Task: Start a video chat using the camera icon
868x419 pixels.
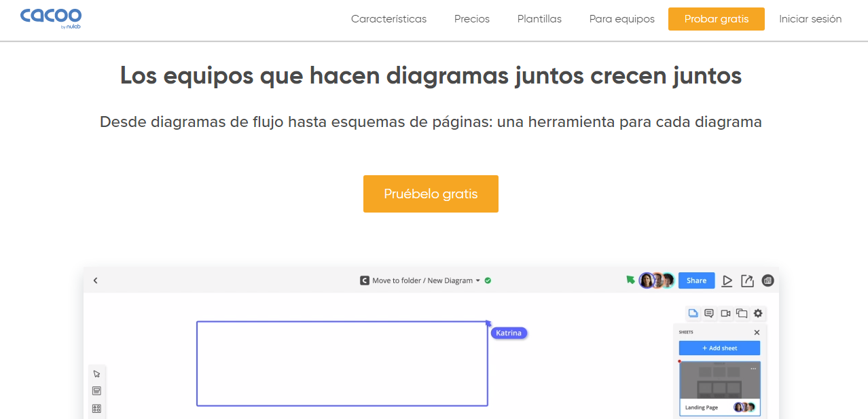Action: [725, 313]
